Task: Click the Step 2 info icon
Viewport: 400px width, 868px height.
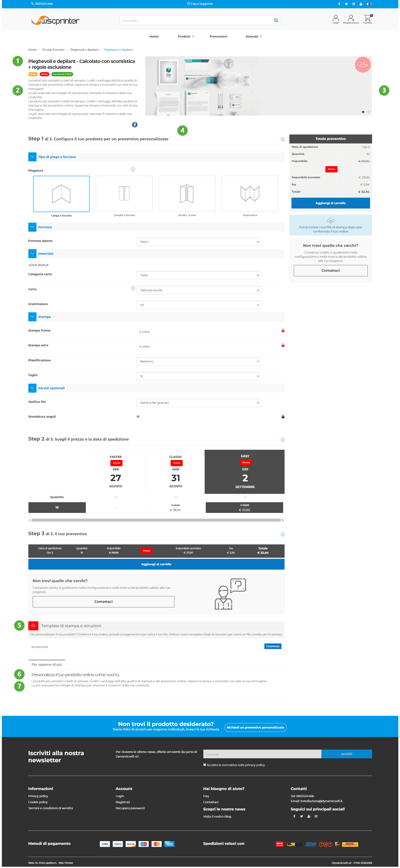Action: 282,440
